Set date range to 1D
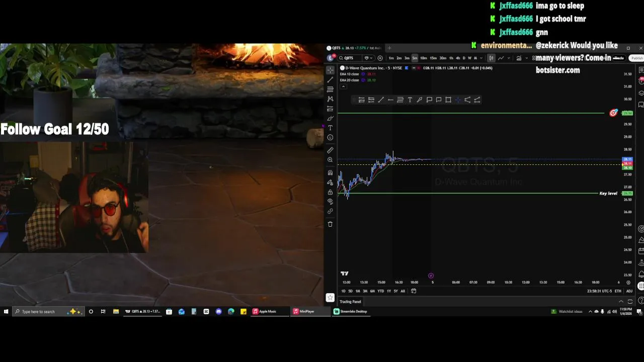This screenshot has height=362, width=644. tap(343, 291)
